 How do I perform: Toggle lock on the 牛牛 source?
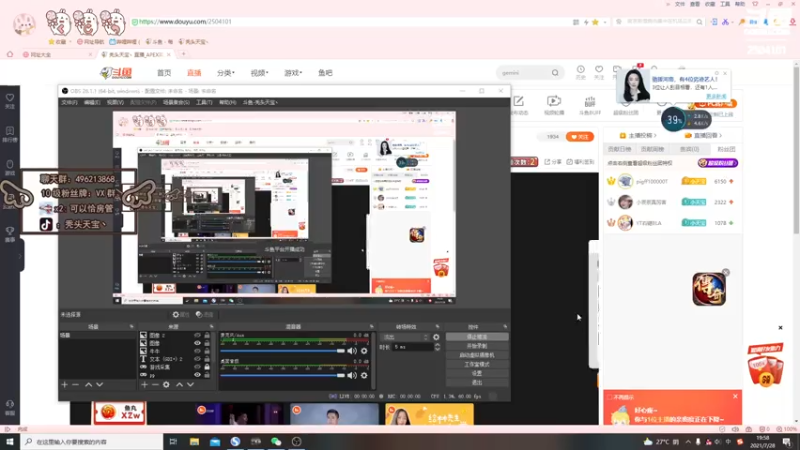207,351
